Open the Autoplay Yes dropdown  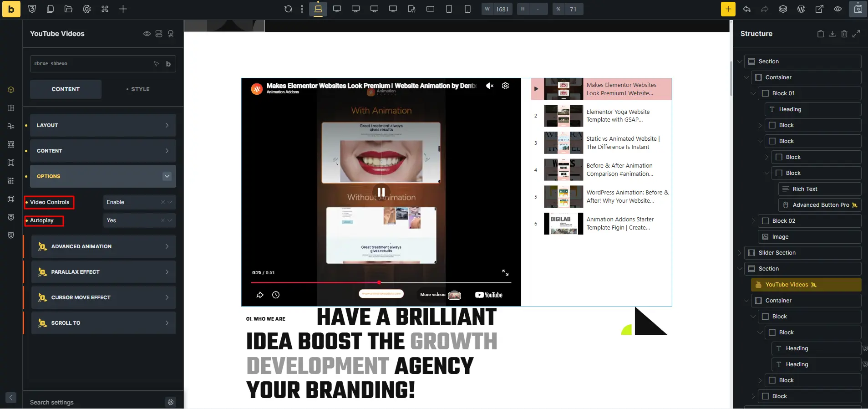pyautogui.click(x=139, y=220)
